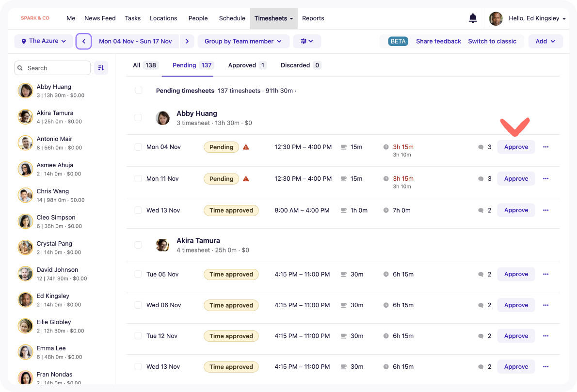Open more options for Wed 06 Nov row

pyautogui.click(x=545, y=305)
